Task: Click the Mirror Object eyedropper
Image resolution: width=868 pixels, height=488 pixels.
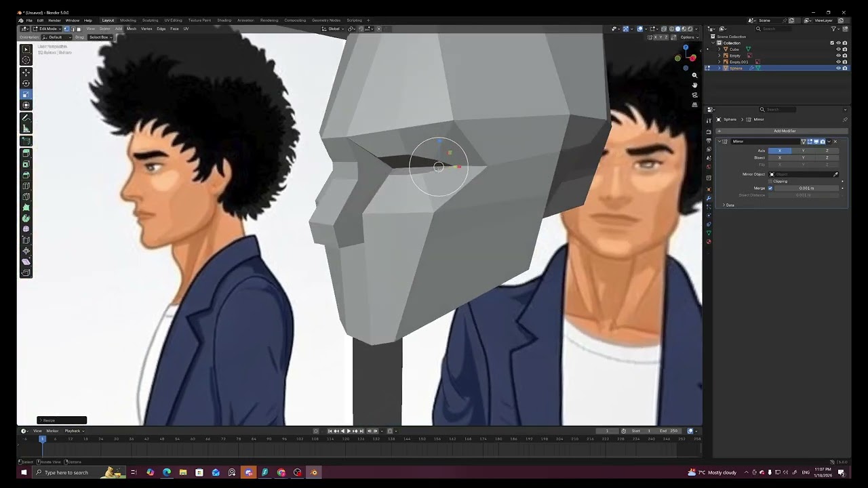Action: [x=835, y=174]
